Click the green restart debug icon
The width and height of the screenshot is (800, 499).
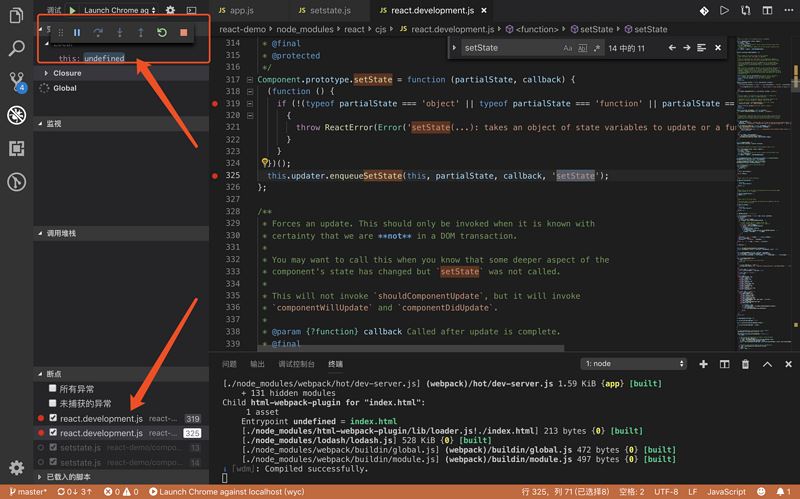pos(162,33)
